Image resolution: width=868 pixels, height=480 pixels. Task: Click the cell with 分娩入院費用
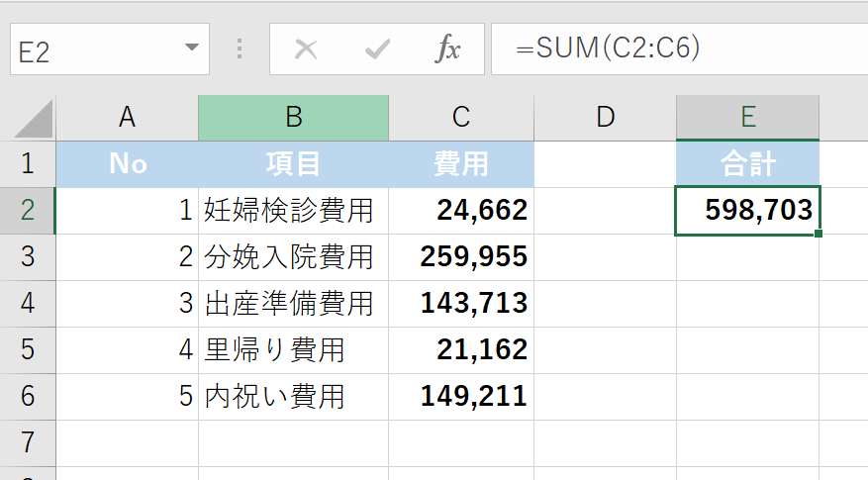click(x=293, y=257)
